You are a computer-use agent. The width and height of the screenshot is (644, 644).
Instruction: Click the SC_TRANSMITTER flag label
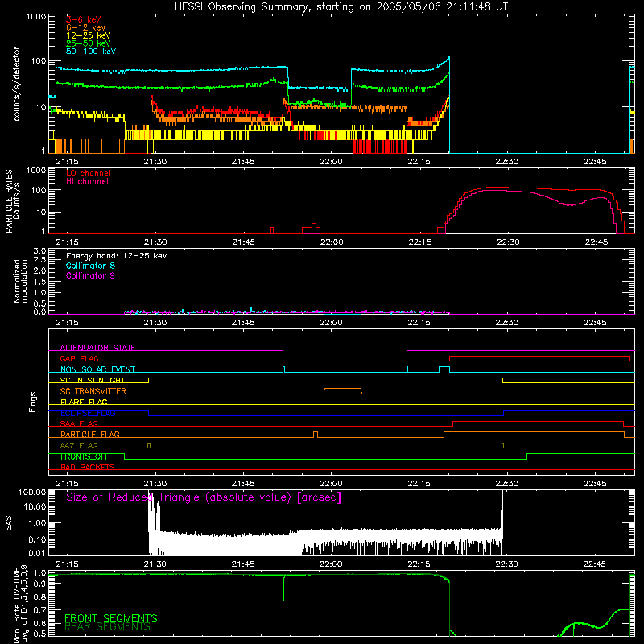[93, 390]
